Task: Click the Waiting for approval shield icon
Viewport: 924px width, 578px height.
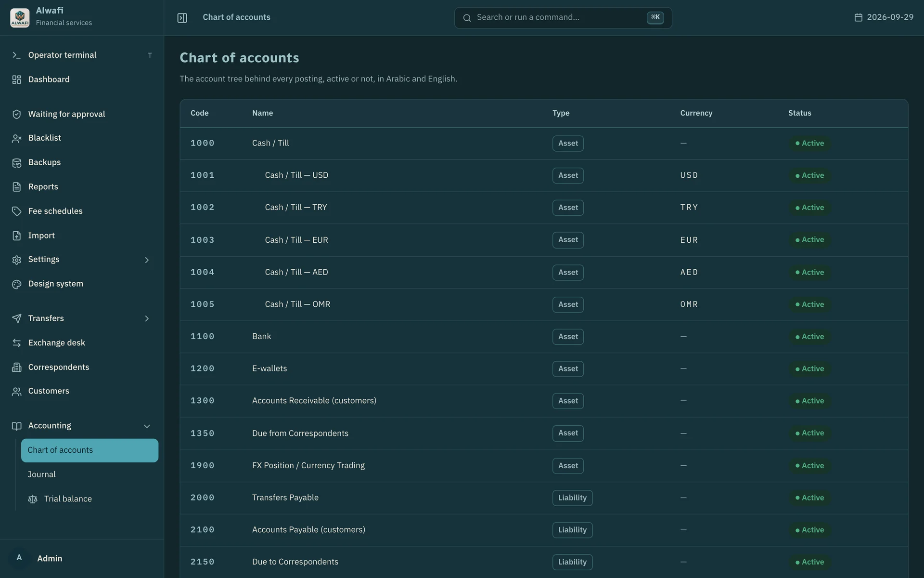Action: point(17,114)
